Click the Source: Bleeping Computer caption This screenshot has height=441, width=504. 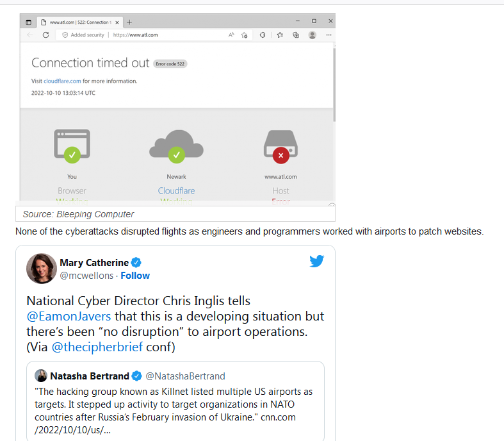[x=78, y=214]
